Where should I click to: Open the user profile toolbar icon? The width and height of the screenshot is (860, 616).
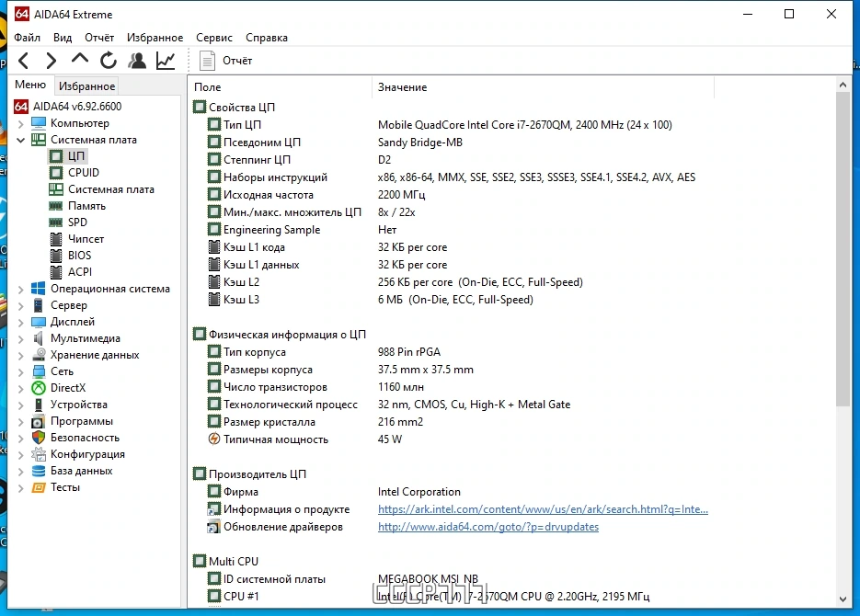tap(136, 61)
